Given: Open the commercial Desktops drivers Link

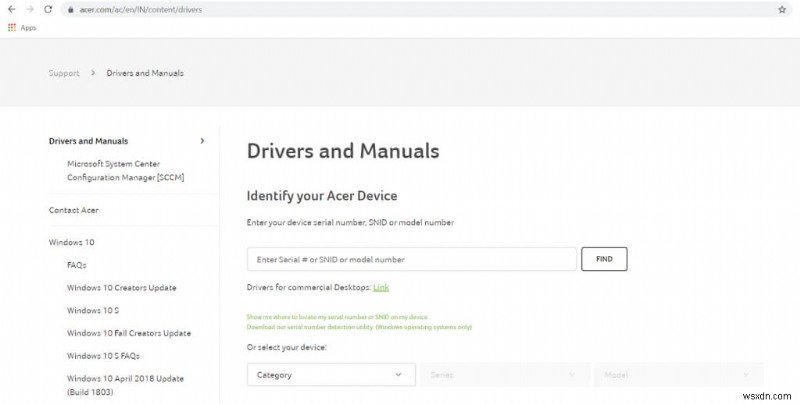Looking at the screenshot, I should [381, 287].
